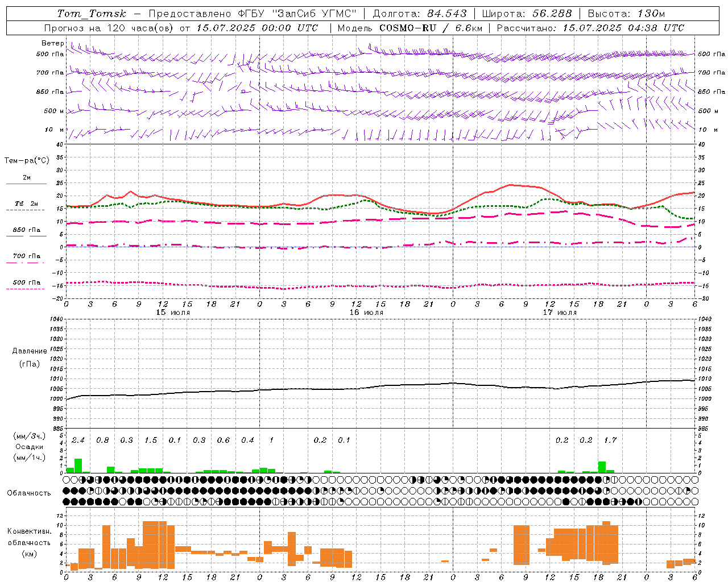Select the 1.5 precipitation total
Viewport: 728px width, 582px height.
[151, 440]
